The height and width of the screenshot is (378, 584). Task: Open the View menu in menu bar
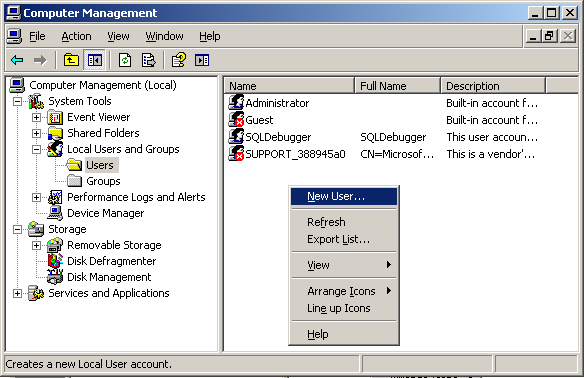click(118, 36)
